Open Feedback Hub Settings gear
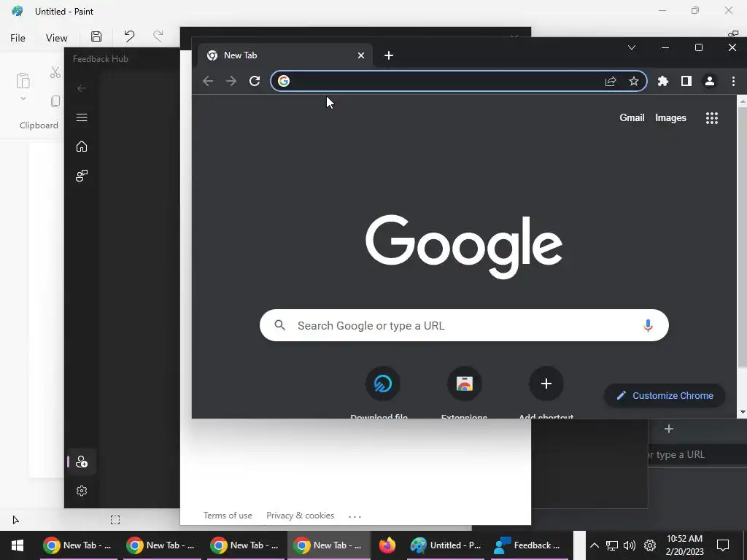This screenshot has width=747, height=560. click(82, 491)
